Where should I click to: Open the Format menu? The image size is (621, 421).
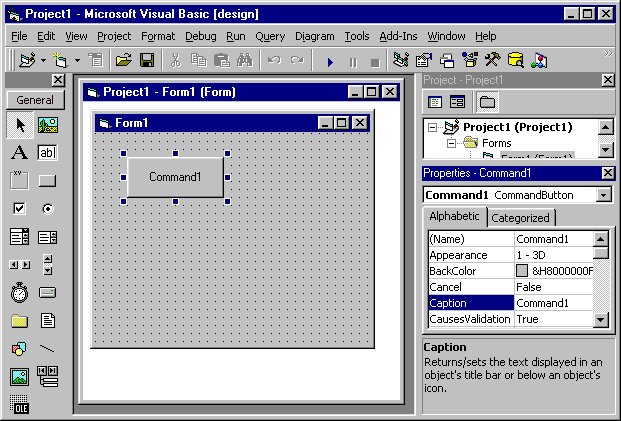click(158, 36)
